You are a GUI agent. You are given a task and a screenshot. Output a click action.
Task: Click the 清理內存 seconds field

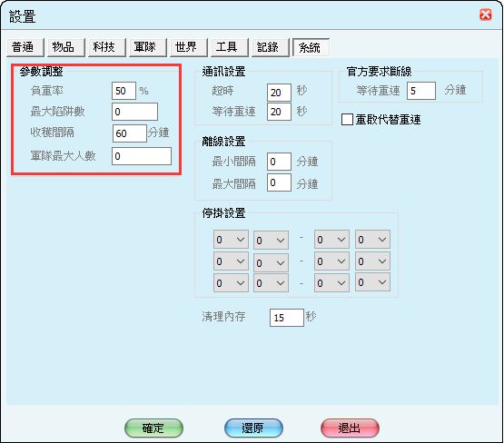(x=287, y=318)
